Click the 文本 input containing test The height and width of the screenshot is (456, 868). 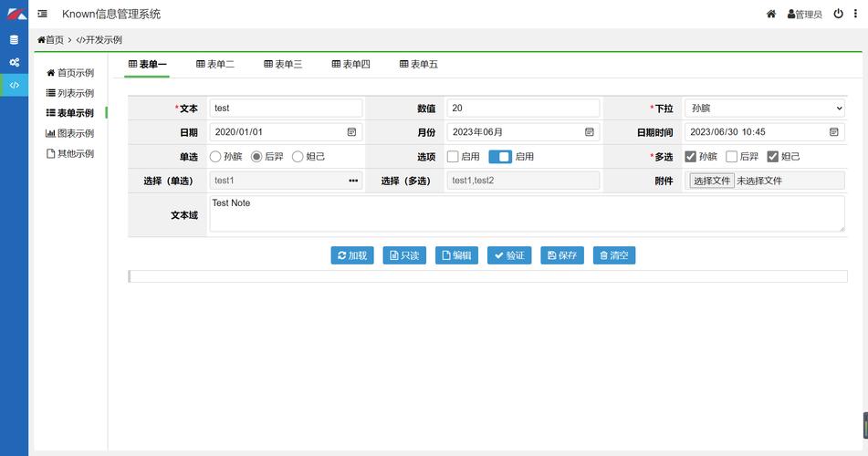286,108
